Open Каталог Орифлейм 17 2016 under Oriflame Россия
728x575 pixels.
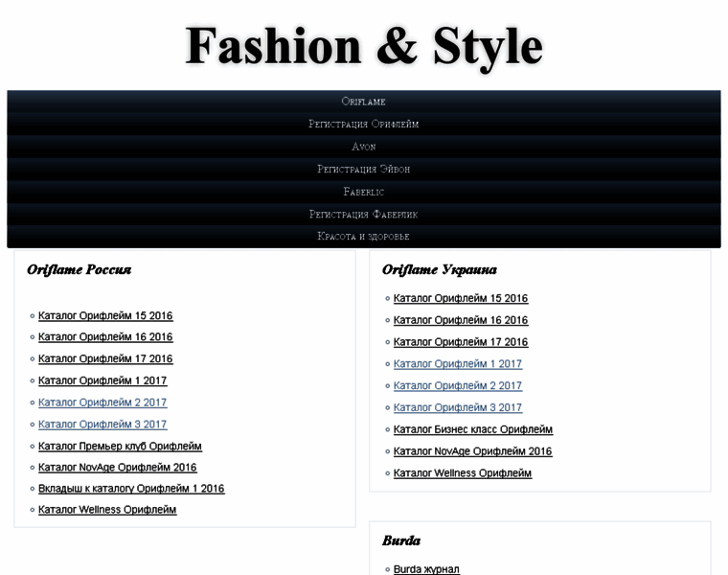[105, 359]
